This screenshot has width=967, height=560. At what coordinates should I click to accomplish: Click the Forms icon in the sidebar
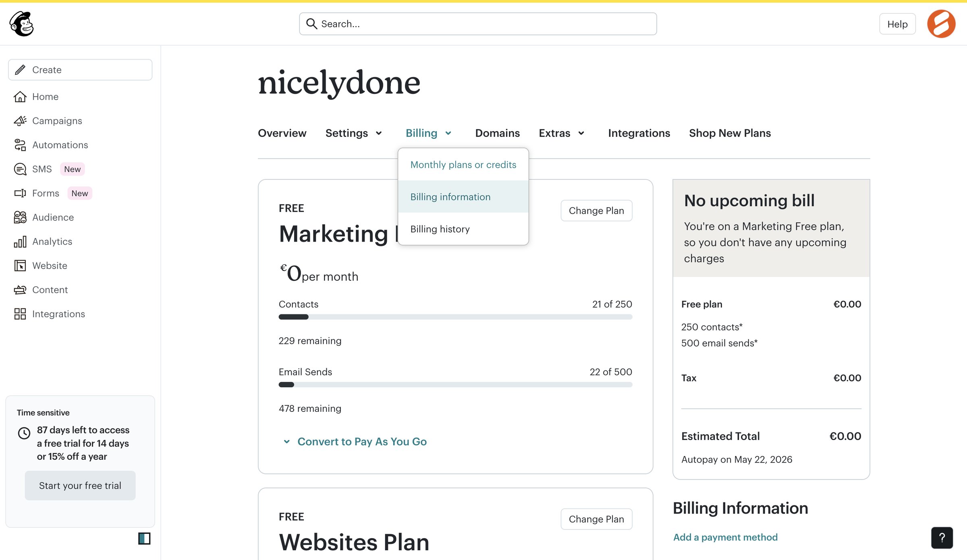20,193
